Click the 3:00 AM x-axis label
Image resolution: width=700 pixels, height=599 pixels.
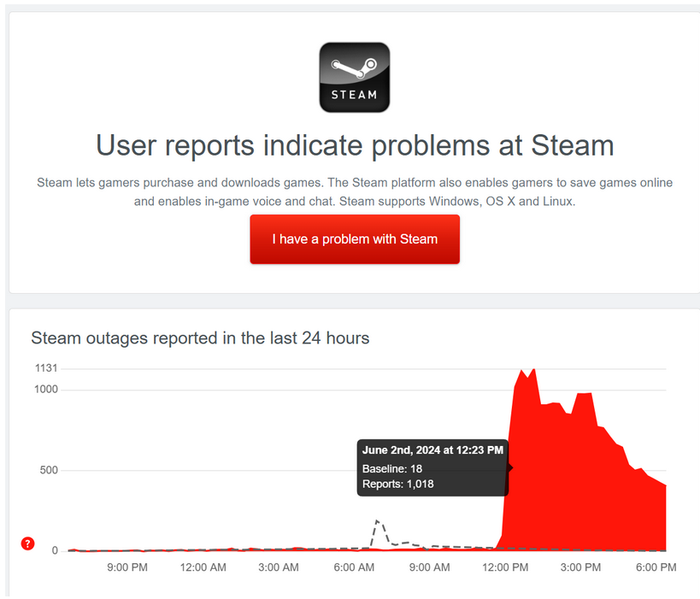(279, 567)
